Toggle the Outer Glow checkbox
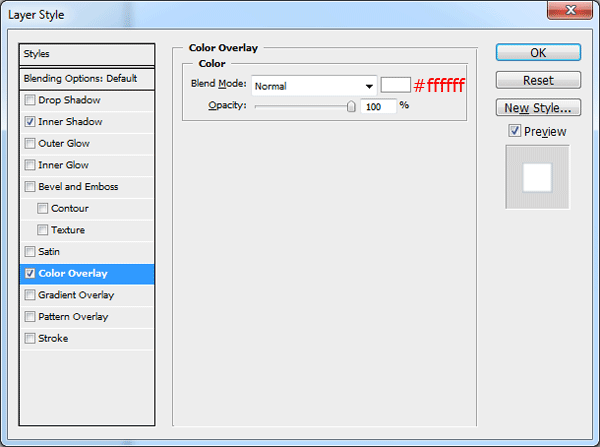 [30, 144]
